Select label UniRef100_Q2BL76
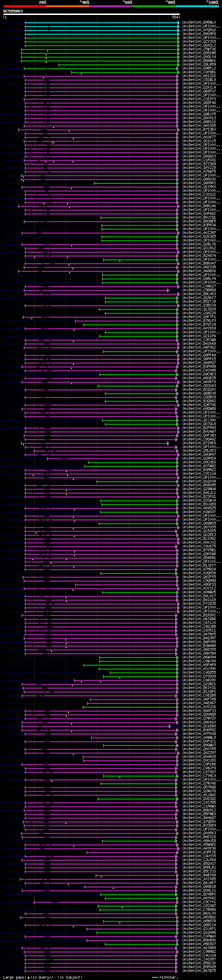 tap(199, 244)
